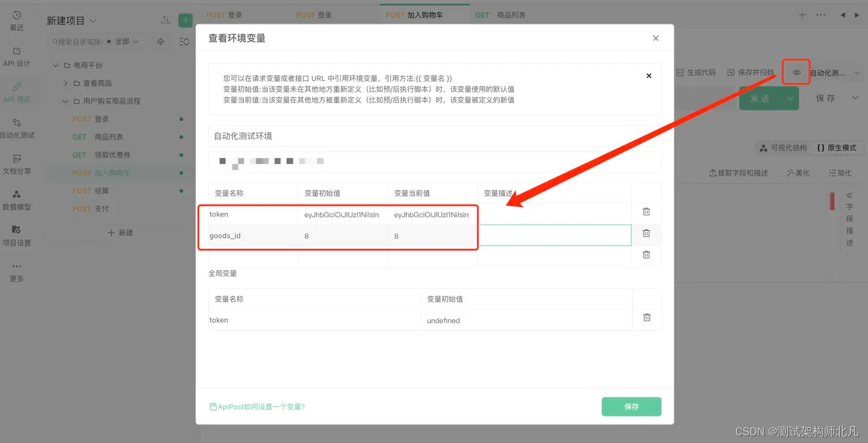The image size is (868, 443).
Task: Click the 保存 button beside 发送
Action: [x=826, y=98]
